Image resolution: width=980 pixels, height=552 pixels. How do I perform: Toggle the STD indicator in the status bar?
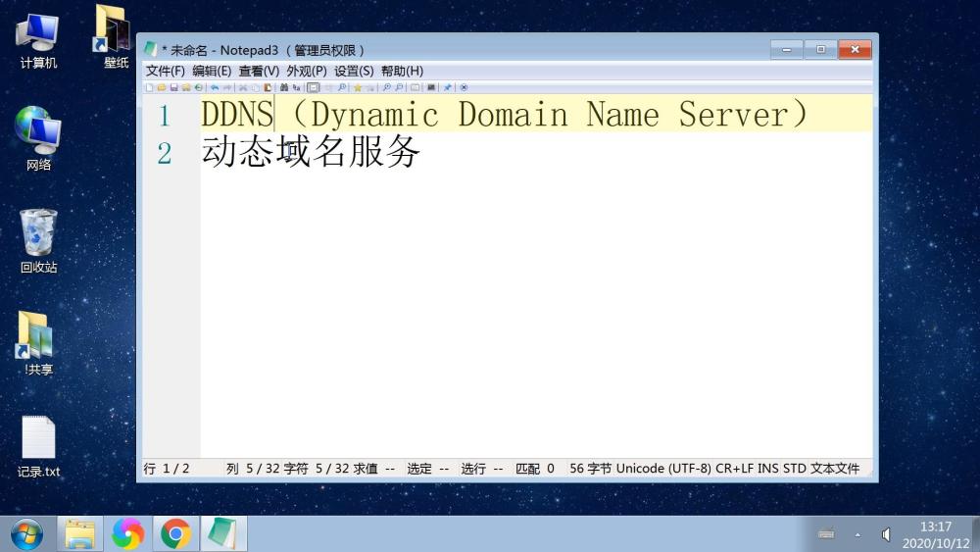click(795, 469)
